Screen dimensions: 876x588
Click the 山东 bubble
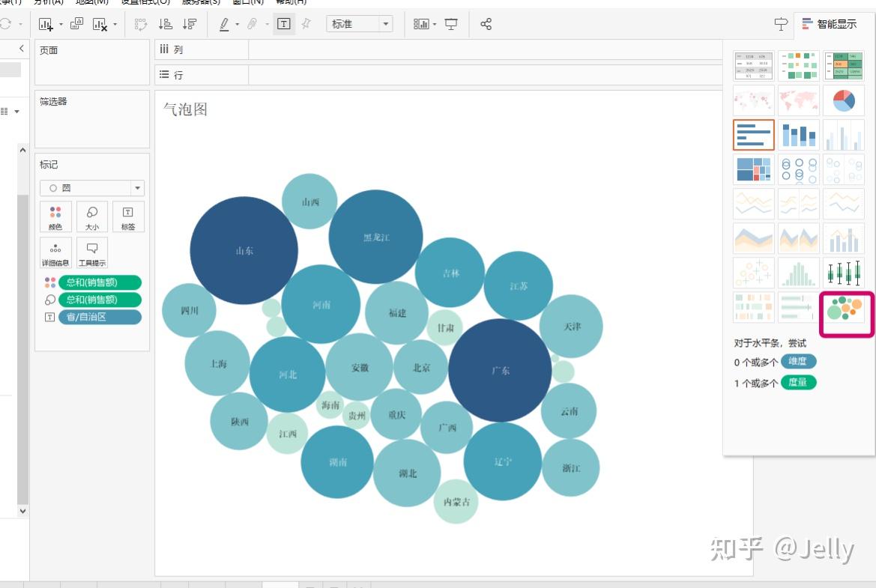(x=244, y=250)
